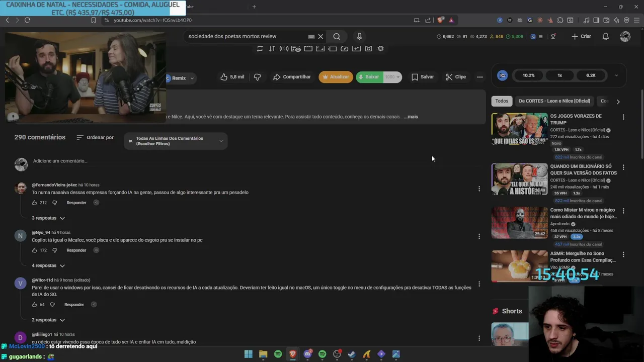The width and height of the screenshot is (644, 362).
Task: Expand the 2 respostas replies
Action: 48,320
